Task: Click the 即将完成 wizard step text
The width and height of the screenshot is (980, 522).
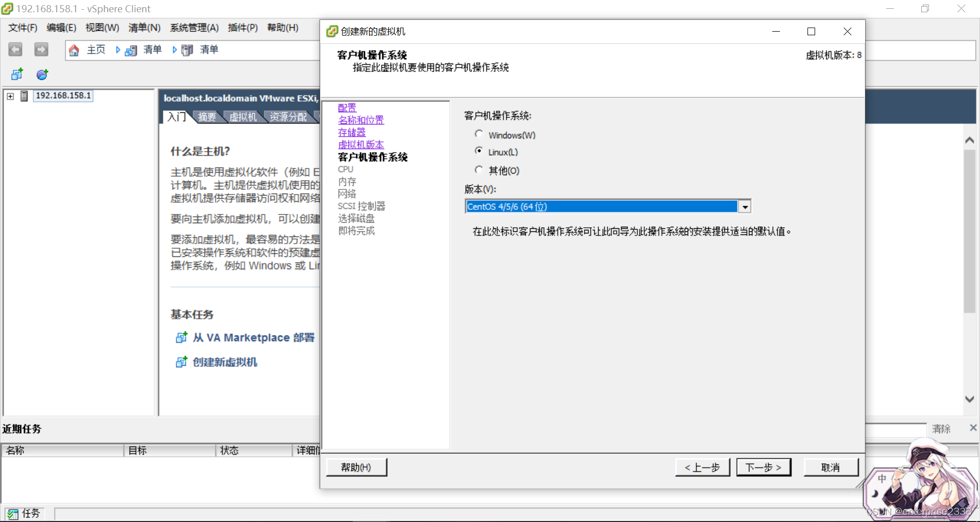Action: pos(356,230)
